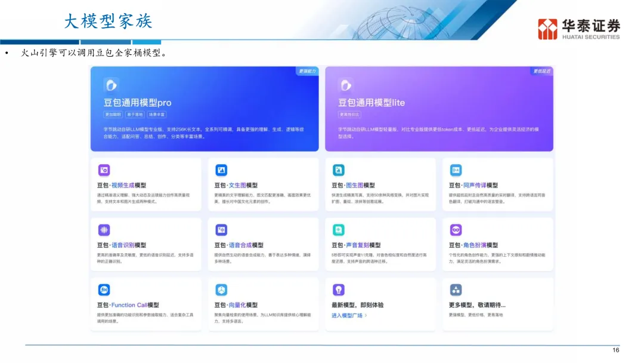Click the 更高性价比 tag
Viewport: 644px width, 363px height.
click(x=349, y=115)
